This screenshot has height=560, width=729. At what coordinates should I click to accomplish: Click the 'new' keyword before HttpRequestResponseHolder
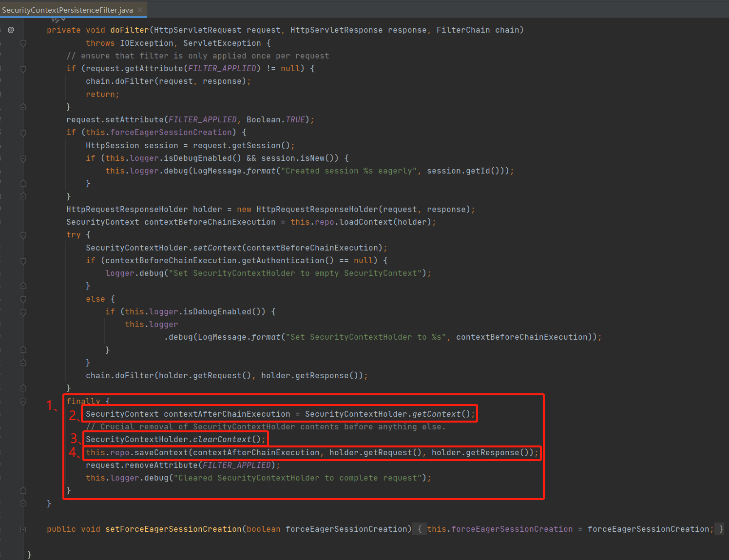(244, 210)
